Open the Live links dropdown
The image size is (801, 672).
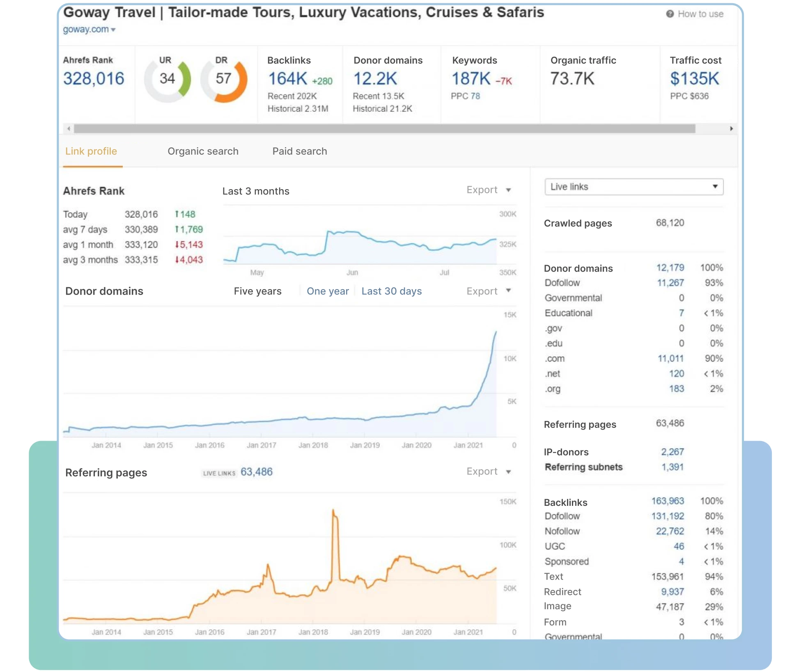[x=634, y=187]
